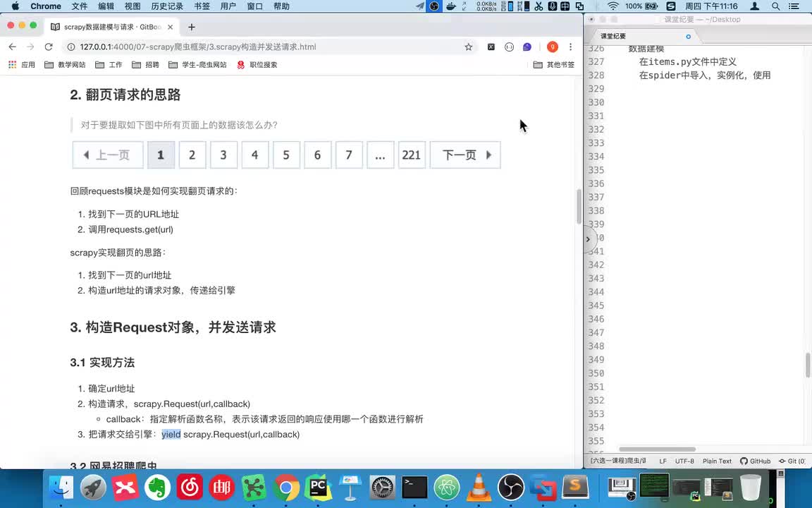Screen dimensions: 812x508
Task: Open 历史记录 menu in the menu bar
Action: pyautogui.click(x=167, y=6)
